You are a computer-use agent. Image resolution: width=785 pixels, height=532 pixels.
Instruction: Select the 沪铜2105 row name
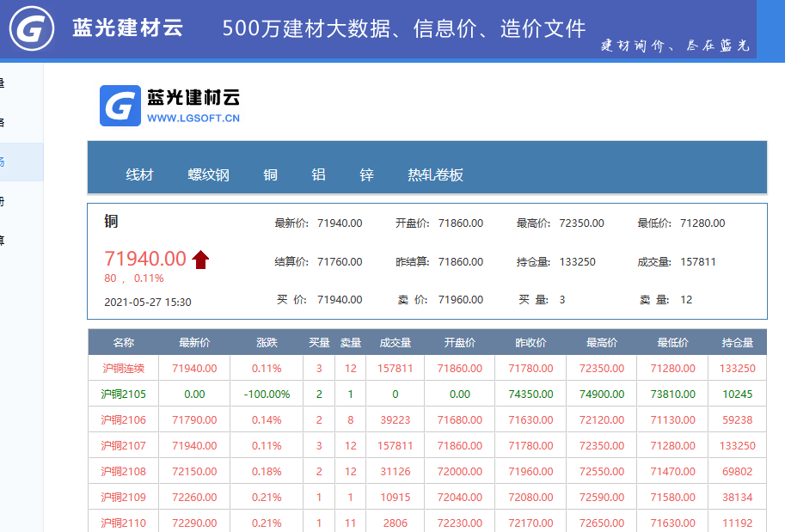(123, 394)
